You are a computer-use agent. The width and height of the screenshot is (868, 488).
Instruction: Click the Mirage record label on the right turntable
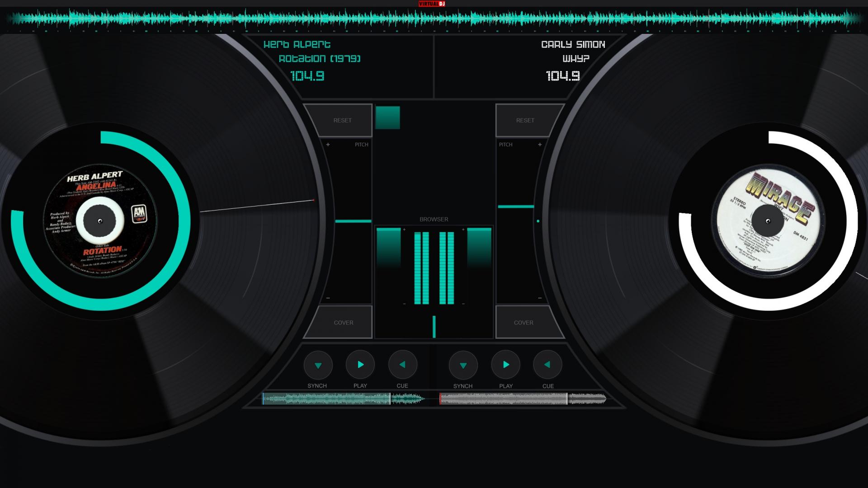[x=769, y=221]
